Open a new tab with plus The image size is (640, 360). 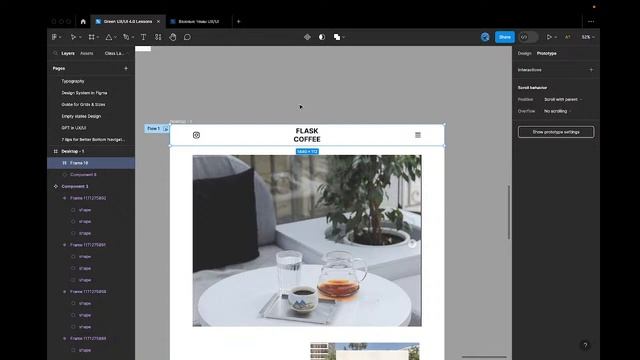238,22
